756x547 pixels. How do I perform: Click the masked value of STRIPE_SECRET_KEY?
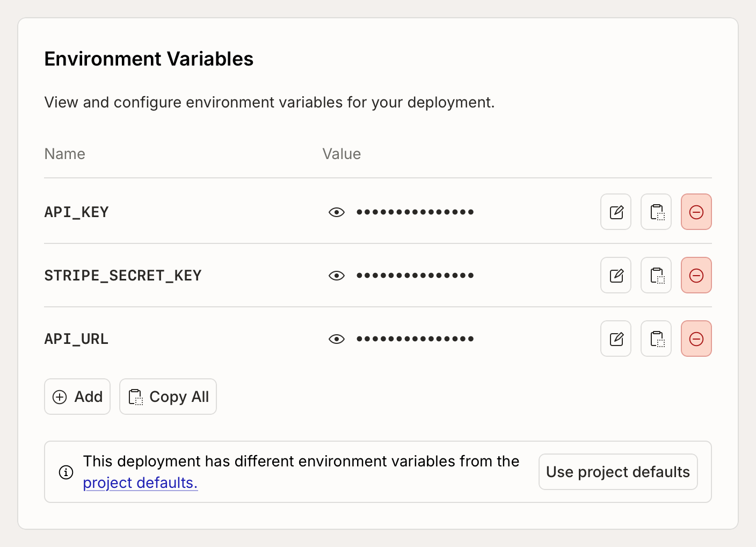415,276
